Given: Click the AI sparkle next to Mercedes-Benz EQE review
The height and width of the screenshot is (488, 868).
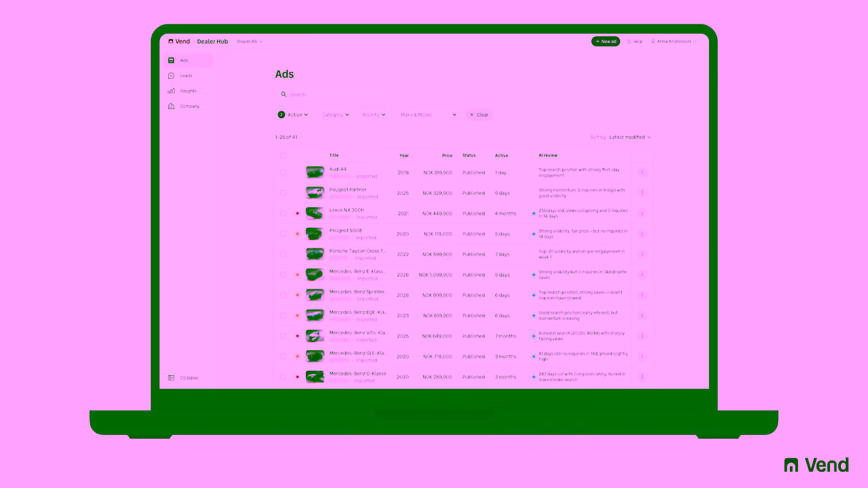Looking at the screenshot, I should click(x=534, y=316).
